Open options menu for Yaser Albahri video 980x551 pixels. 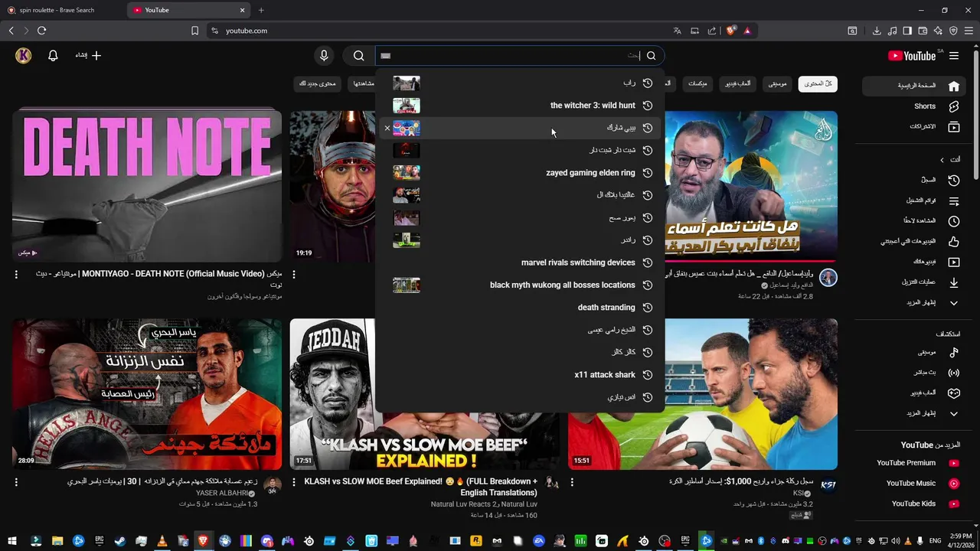point(16,482)
